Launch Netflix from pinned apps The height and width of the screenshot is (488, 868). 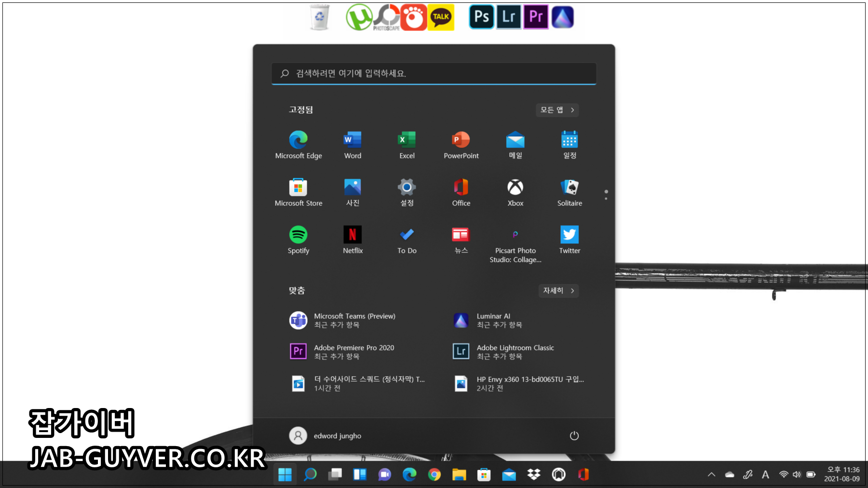click(353, 240)
